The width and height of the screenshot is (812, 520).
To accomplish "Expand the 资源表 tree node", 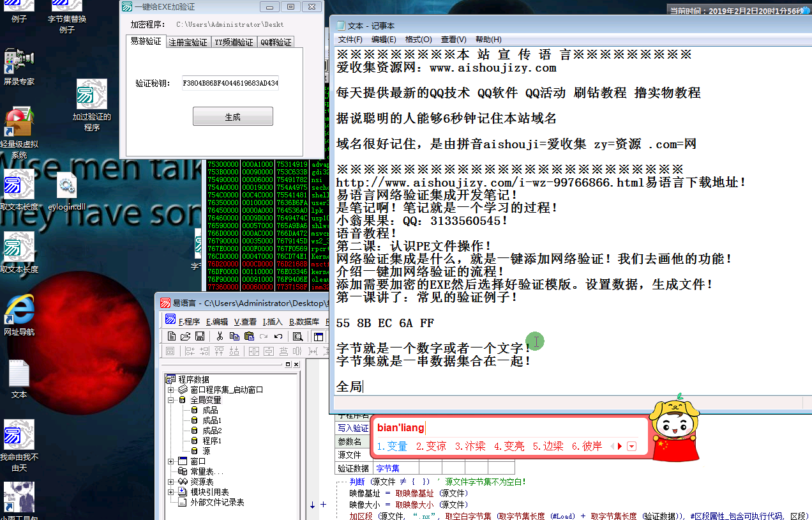I will (x=170, y=482).
